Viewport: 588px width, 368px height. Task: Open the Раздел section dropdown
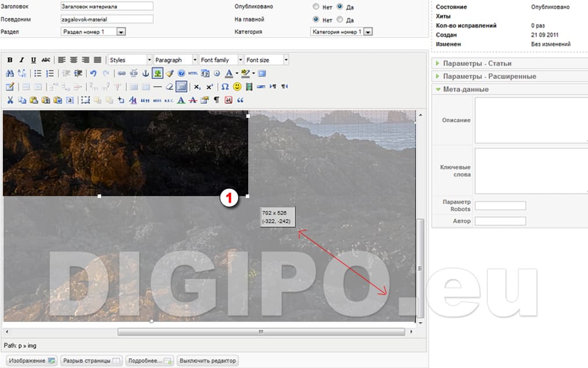click(93, 32)
